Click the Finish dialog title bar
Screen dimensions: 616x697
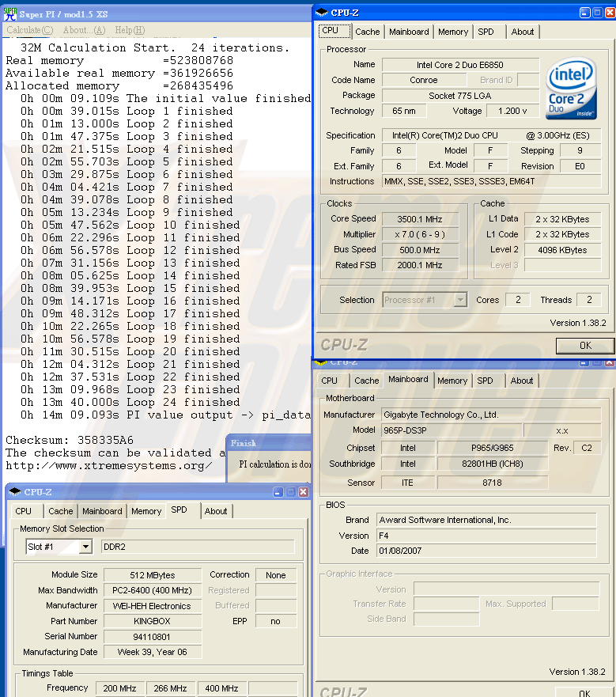[x=270, y=443]
